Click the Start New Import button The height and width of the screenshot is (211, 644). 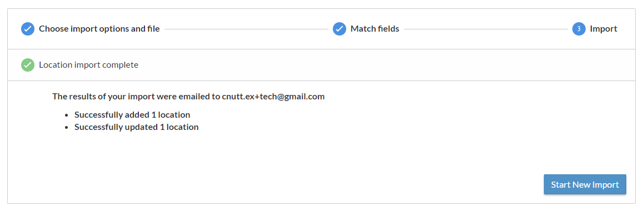click(585, 184)
